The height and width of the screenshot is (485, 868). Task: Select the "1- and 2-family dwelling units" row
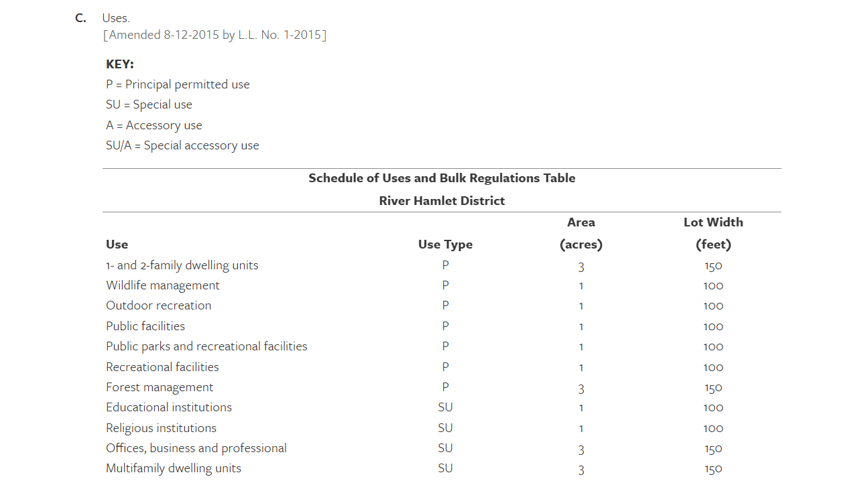(182, 265)
